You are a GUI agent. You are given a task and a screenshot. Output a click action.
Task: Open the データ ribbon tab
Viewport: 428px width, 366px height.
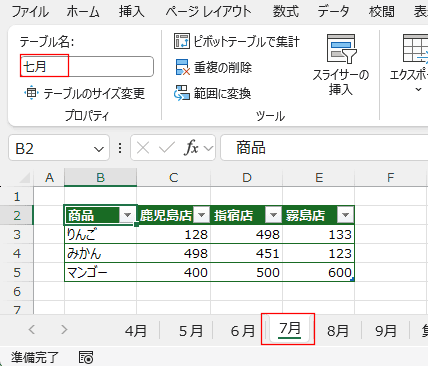click(x=333, y=12)
